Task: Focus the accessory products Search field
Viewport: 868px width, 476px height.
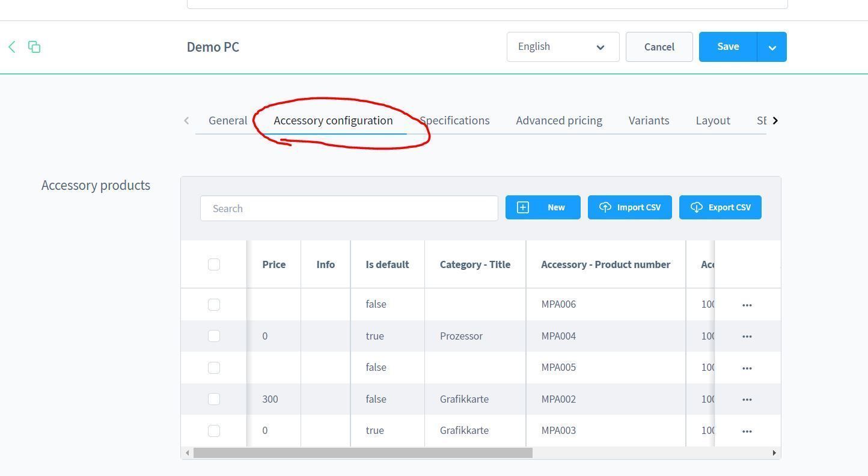Action: point(349,209)
